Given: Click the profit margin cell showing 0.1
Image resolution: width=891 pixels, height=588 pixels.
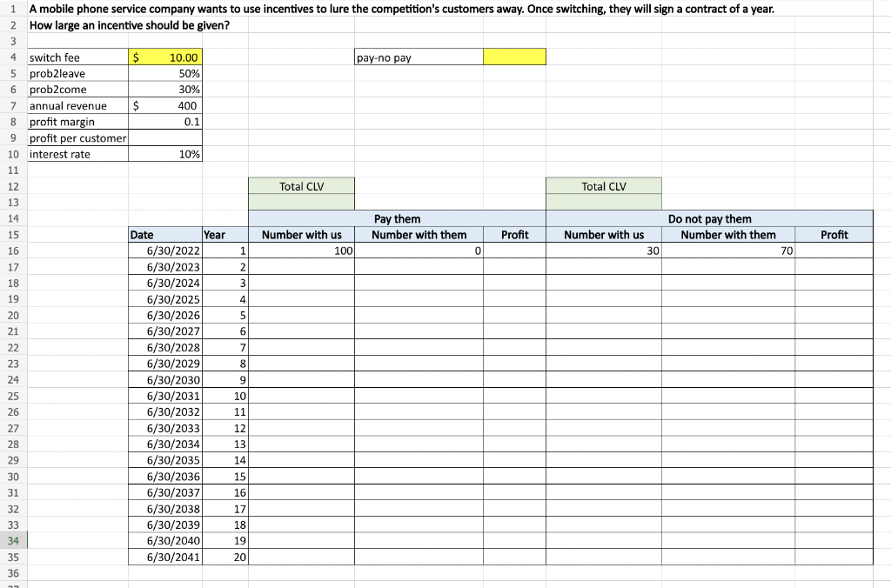Looking at the screenshot, I should (x=165, y=122).
